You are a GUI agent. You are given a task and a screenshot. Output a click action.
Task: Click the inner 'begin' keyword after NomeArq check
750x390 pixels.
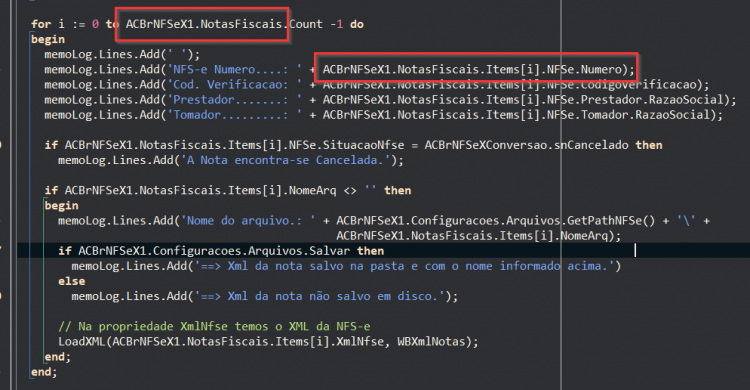pos(61,205)
